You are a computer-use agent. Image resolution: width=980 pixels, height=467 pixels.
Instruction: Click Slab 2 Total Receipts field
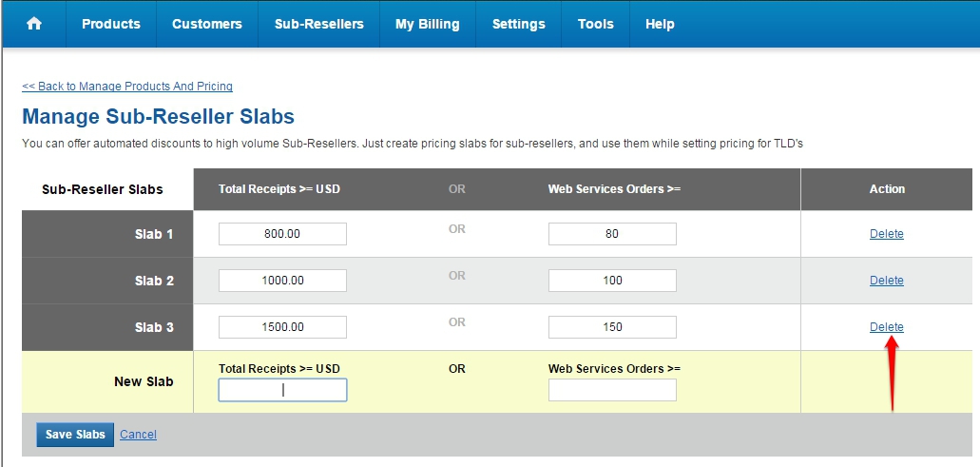(282, 281)
